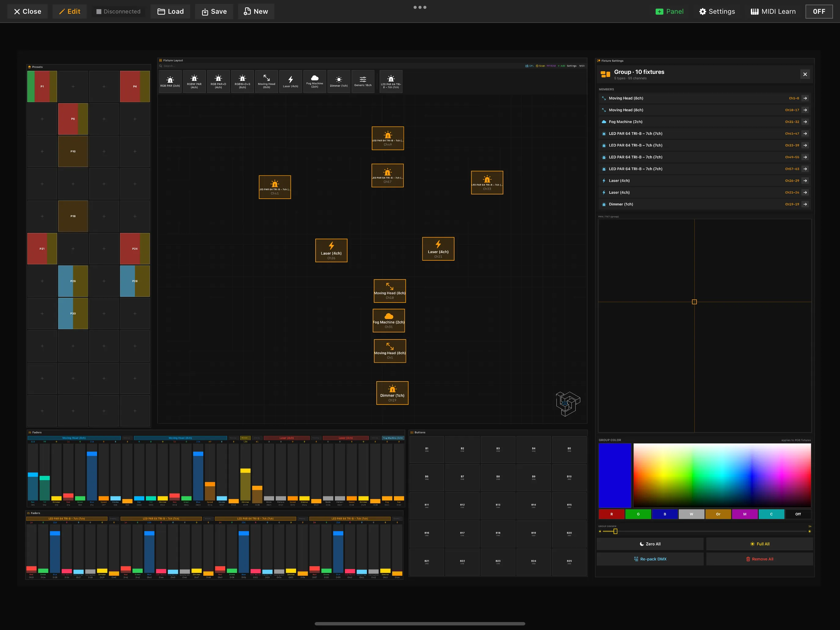840x630 pixels.
Task: Click the green Add fixture button
Action: point(561,66)
